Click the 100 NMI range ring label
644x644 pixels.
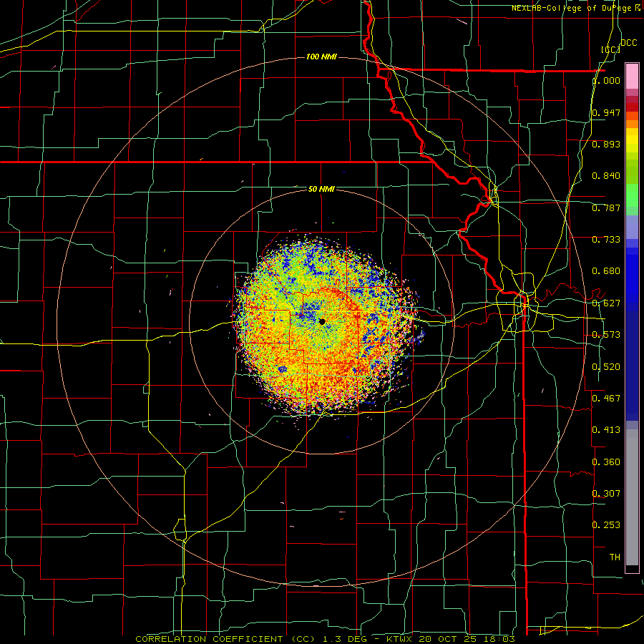point(321,57)
